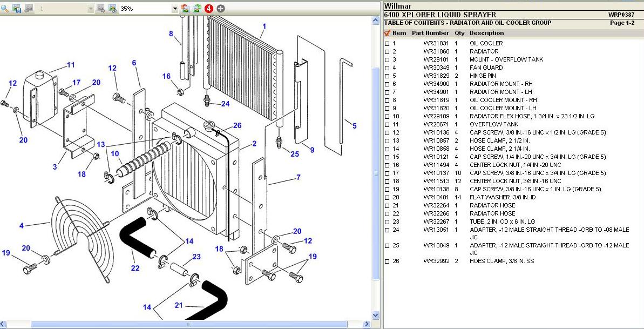Open the disabled page number dropdown
This screenshot has width=644, height=329.
point(91,9)
